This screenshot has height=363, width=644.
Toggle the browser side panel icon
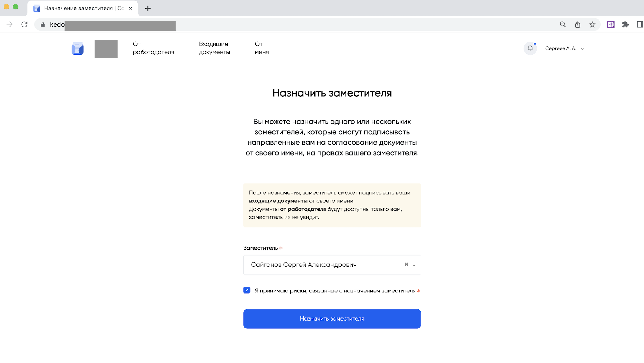640,24
